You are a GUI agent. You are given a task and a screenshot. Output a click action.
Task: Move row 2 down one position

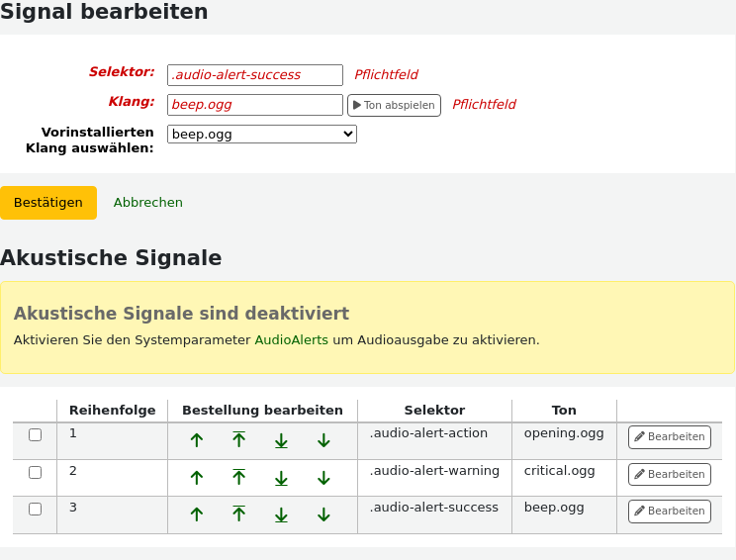coord(323,478)
